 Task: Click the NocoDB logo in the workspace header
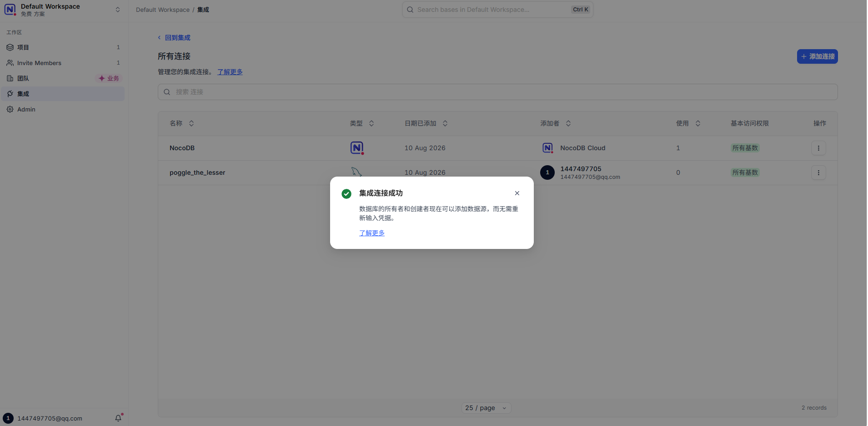(10, 10)
